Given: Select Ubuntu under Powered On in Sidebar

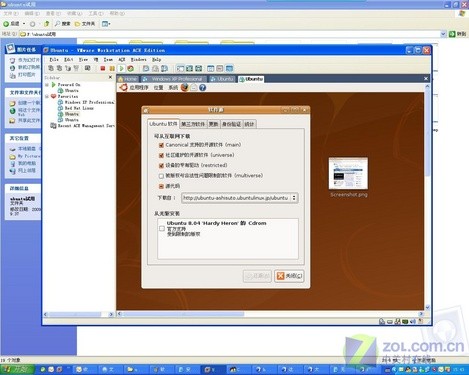Looking at the screenshot, I should 69,91.
